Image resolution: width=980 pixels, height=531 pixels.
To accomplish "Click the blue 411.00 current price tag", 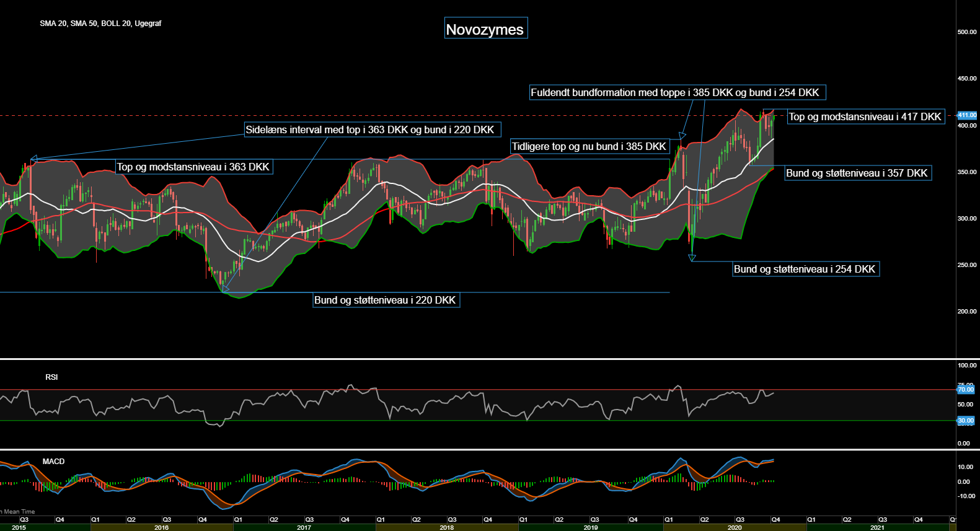I will click(x=967, y=115).
